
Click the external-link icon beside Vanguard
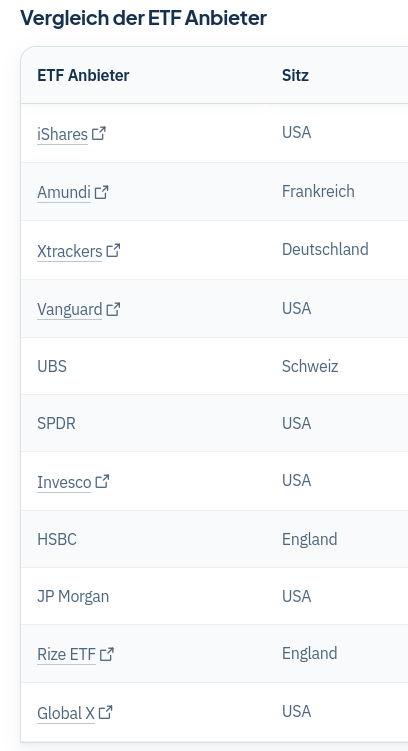click(113, 309)
